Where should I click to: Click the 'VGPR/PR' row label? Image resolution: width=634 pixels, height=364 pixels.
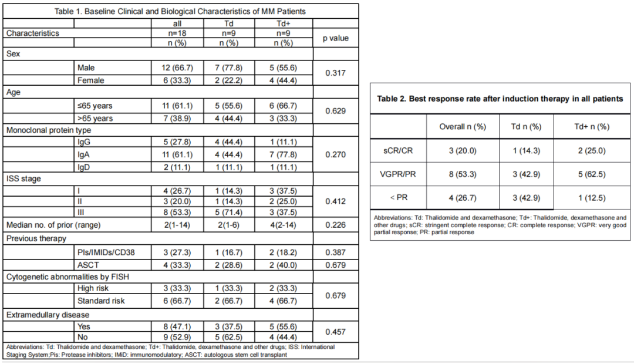(398, 174)
